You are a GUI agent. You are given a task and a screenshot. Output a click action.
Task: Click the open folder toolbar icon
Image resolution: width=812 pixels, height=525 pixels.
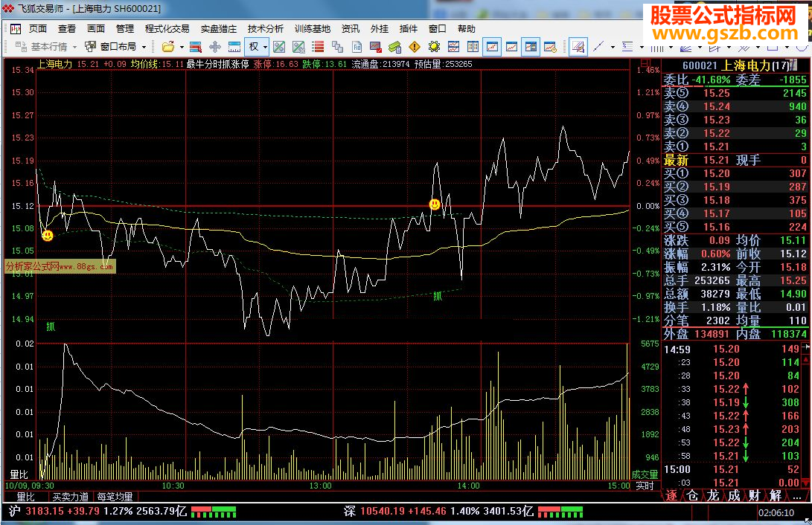(x=167, y=47)
